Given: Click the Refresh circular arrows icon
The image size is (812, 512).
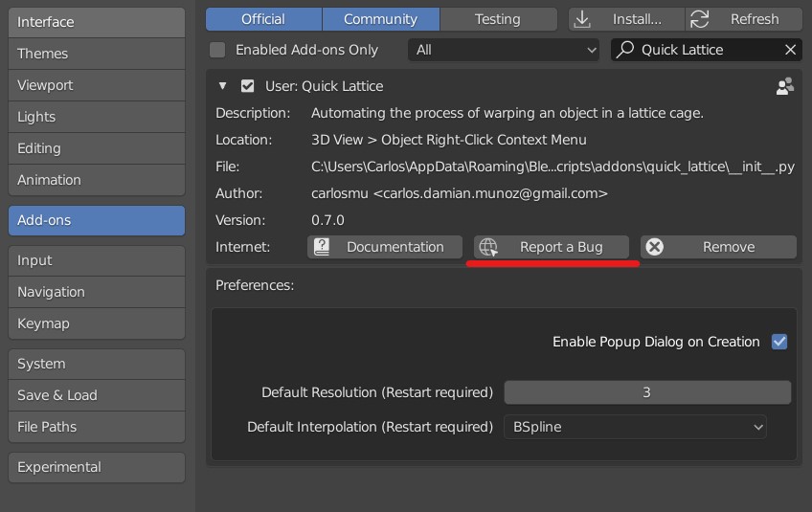Looking at the screenshot, I should pos(699,20).
